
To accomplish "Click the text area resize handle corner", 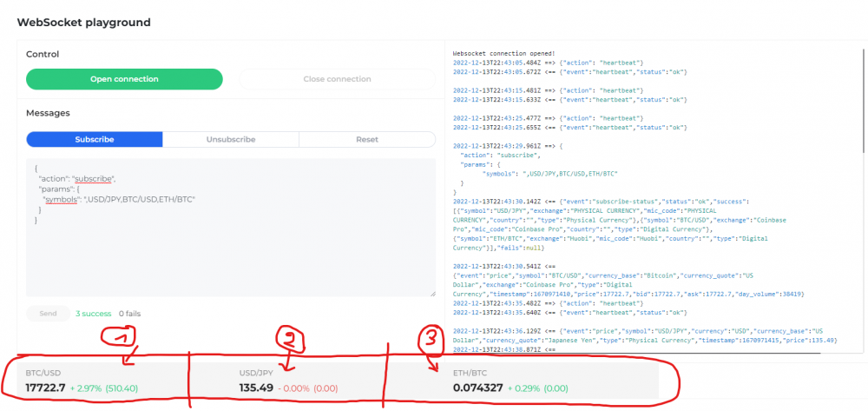I will coord(432,294).
